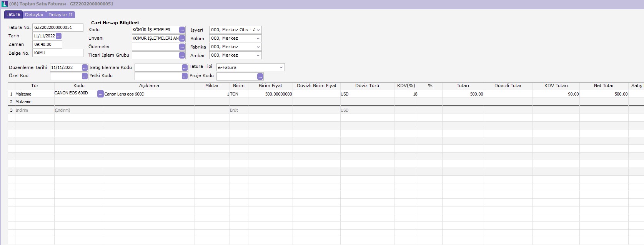
Task: Select the Birim Fiyat cell showing 500.00000000
Action: pos(270,94)
